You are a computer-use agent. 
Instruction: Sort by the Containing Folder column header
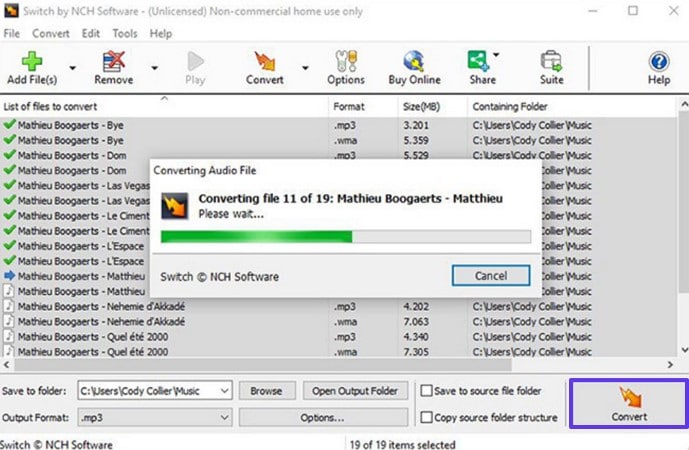[x=573, y=106]
